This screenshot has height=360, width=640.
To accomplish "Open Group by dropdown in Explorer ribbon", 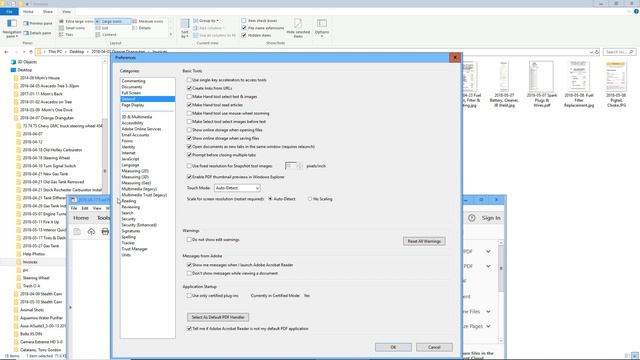I will 206,20.
